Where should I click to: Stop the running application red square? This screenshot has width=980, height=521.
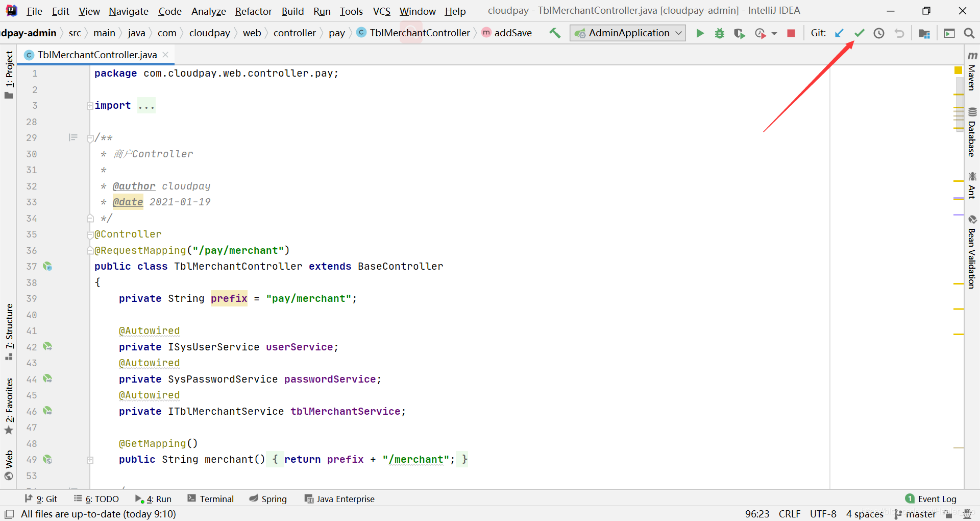[x=791, y=33]
